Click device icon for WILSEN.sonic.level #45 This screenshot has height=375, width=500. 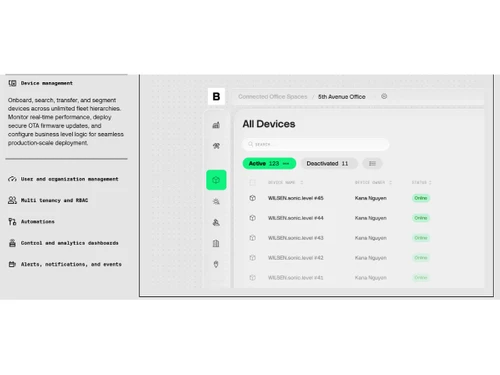tap(252, 198)
